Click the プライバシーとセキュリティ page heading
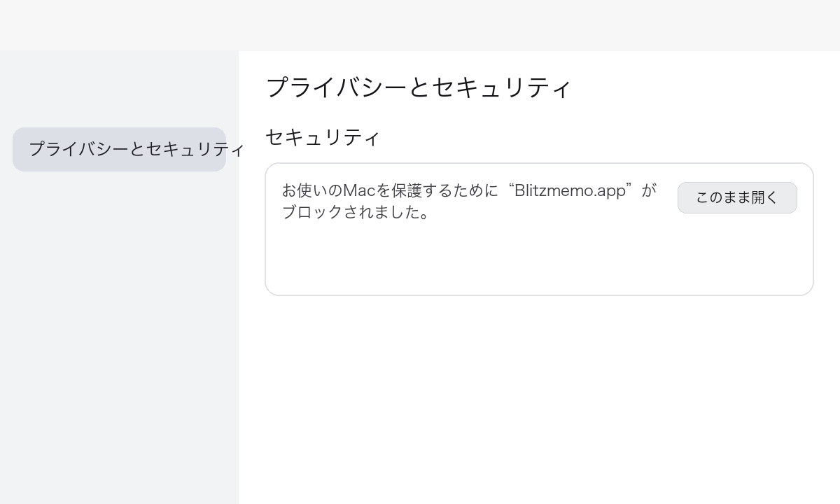 (x=419, y=87)
